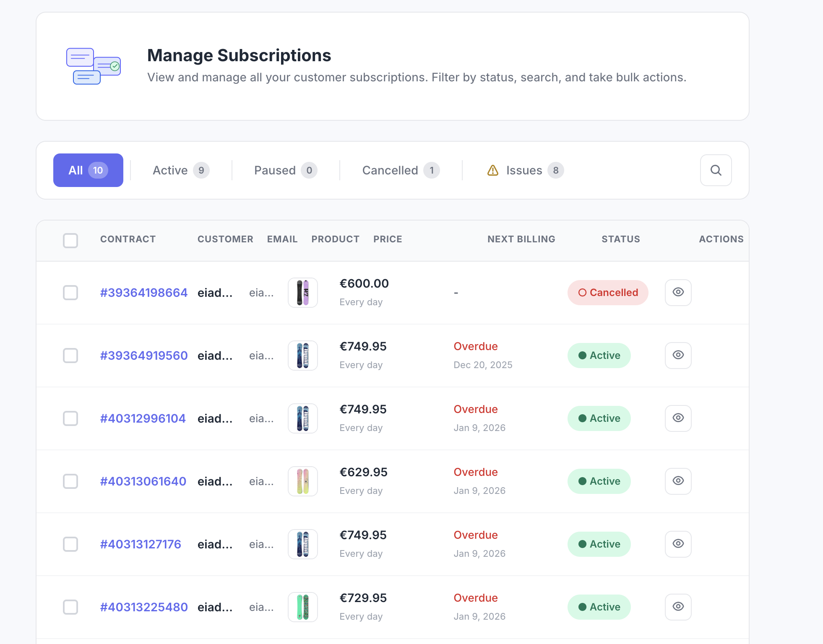Open contract link #39364919560
This screenshot has height=644, width=823.
tap(144, 356)
